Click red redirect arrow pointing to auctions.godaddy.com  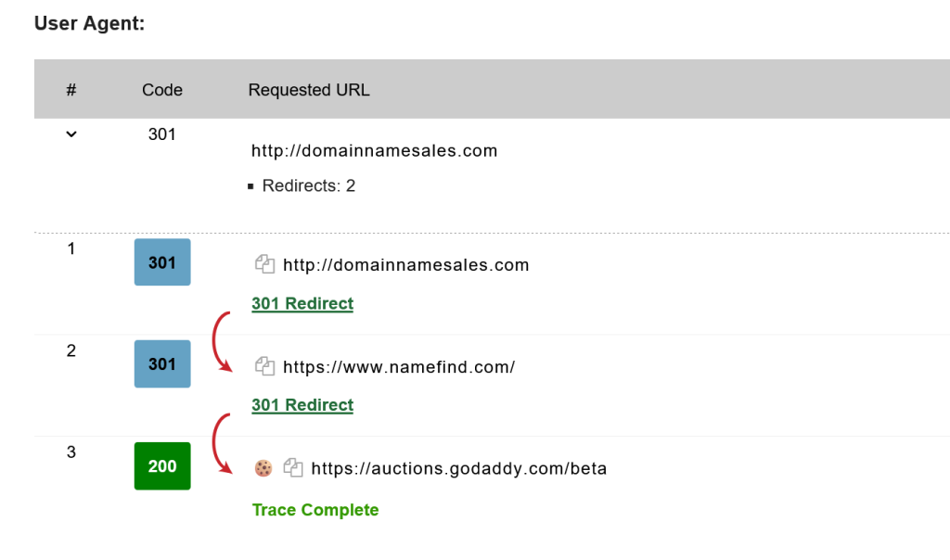(x=221, y=447)
